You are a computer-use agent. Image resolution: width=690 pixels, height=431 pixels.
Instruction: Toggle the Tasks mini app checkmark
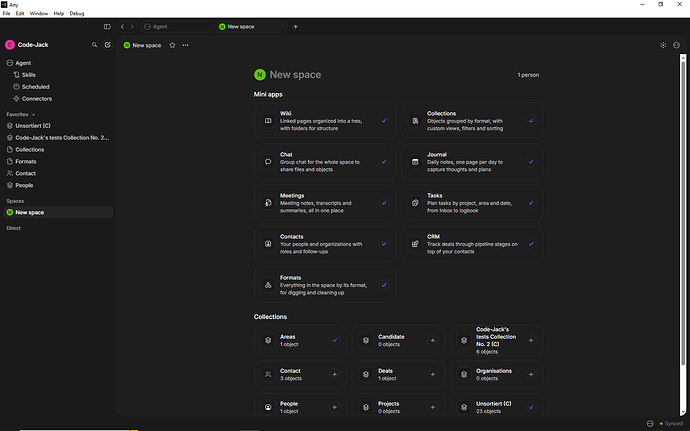coord(531,203)
